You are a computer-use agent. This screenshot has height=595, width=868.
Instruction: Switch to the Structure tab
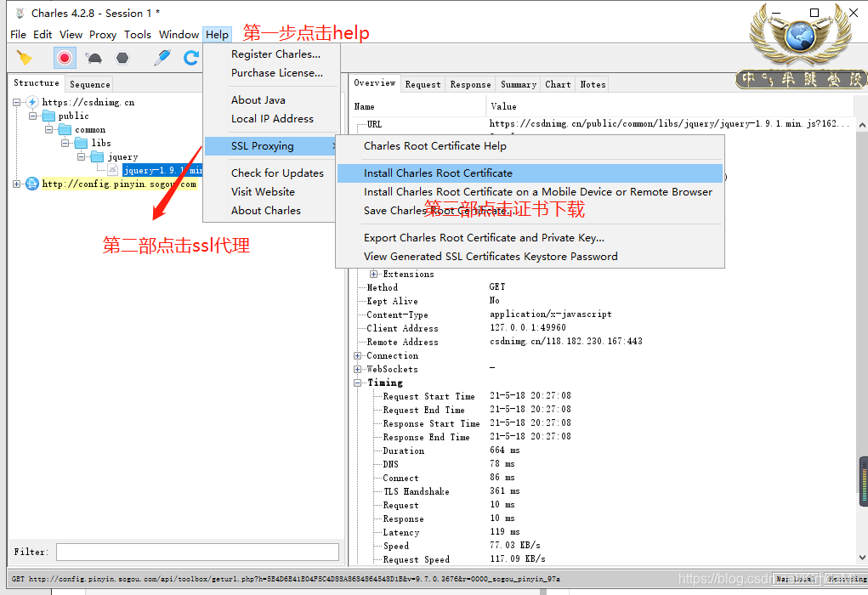tap(36, 83)
